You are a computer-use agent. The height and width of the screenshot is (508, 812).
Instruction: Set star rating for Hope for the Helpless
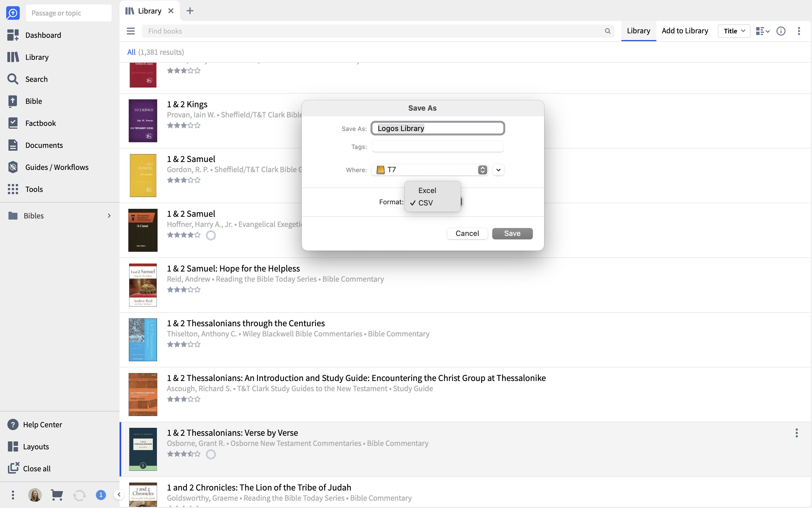coord(184,290)
